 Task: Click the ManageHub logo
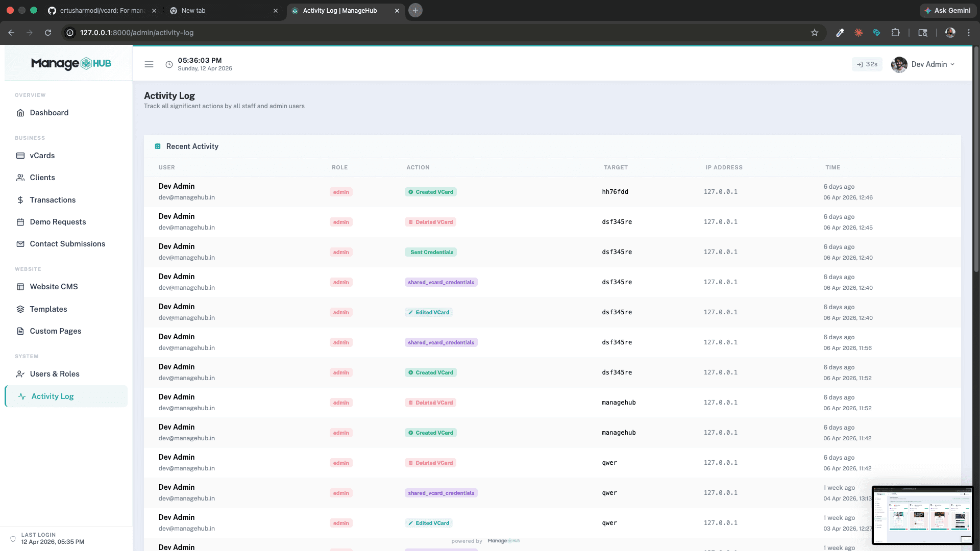(71, 63)
